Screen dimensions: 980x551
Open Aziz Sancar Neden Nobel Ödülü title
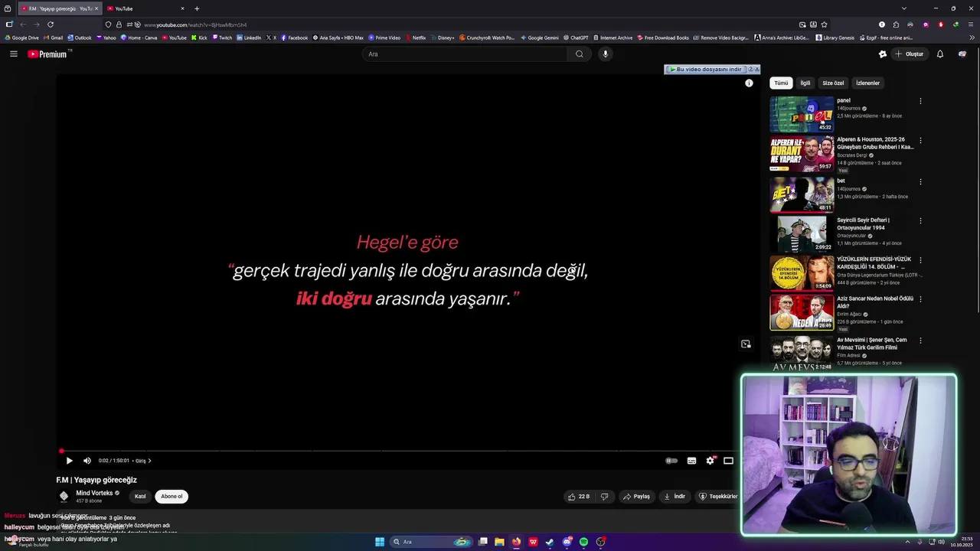874,302
